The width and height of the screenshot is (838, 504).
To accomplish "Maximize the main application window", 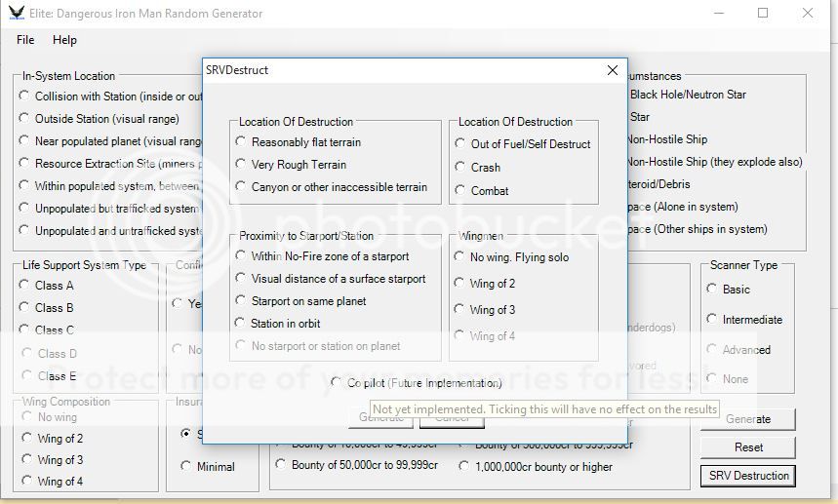I will click(x=763, y=13).
